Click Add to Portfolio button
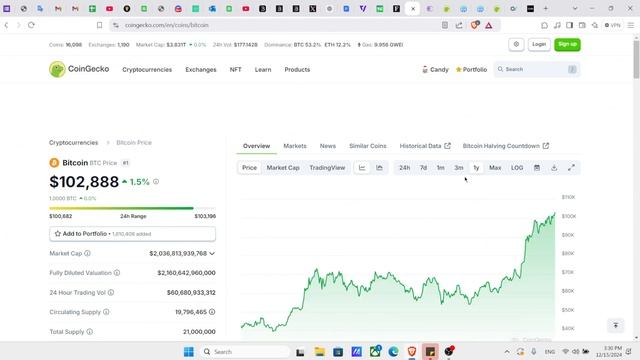The width and height of the screenshot is (640, 360). coord(133,234)
